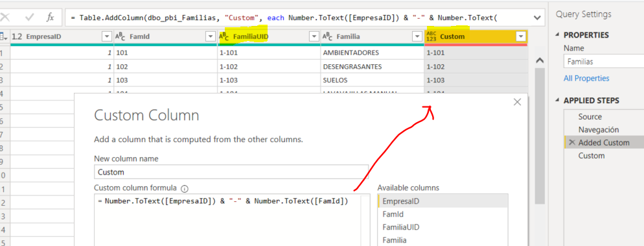The image size is (644, 246).
Task: Open the All Properties link
Action: coord(586,78)
